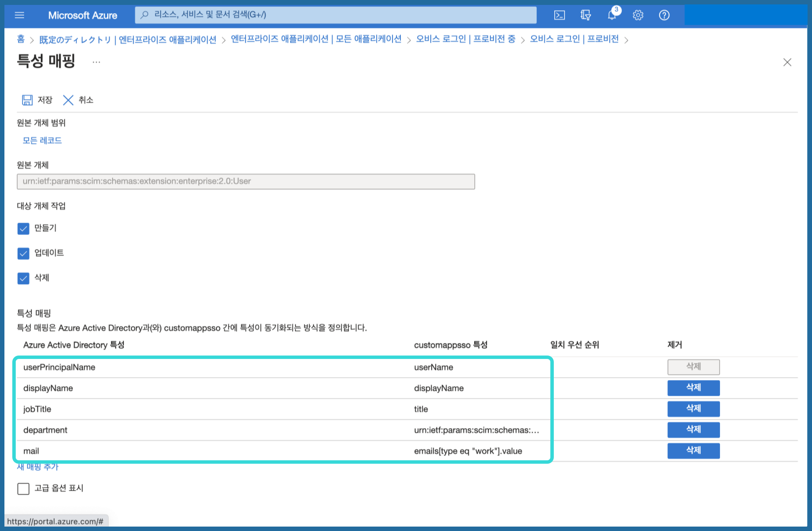812x531 pixels.
Task: Click disabled 삭제 button for userPrincipalName row
Action: pos(693,367)
